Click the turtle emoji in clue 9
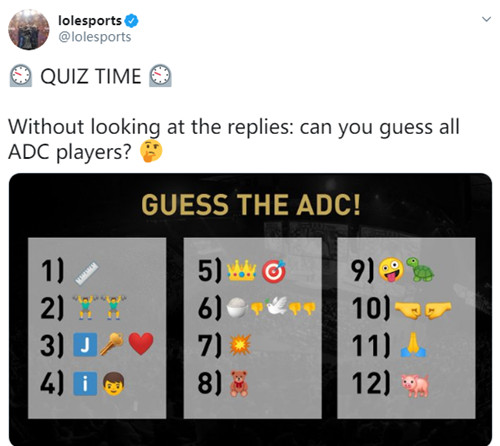 [421, 269]
